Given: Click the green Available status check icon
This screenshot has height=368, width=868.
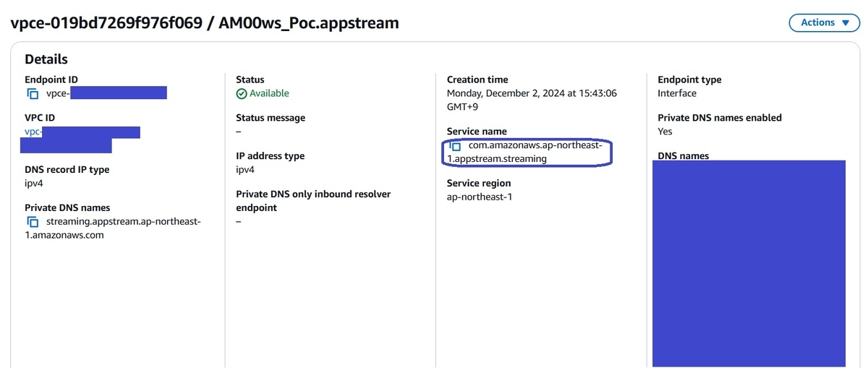Looking at the screenshot, I should tap(242, 93).
